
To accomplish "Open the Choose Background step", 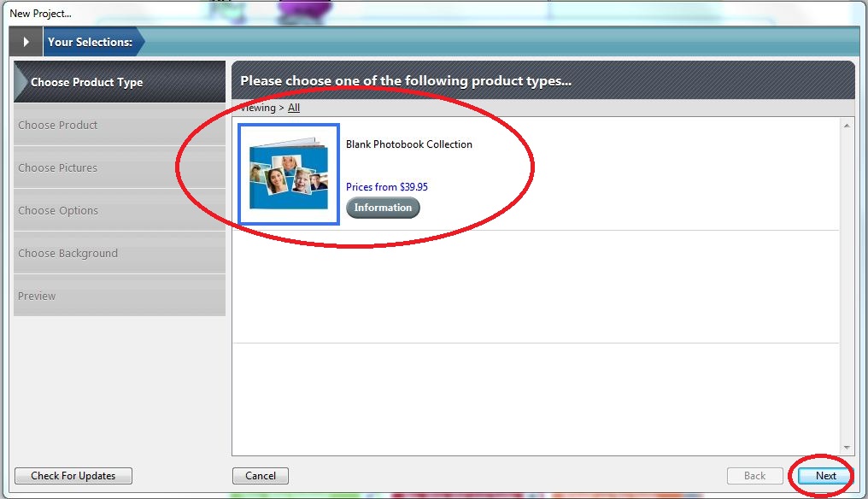I will (x=120, y=253).
